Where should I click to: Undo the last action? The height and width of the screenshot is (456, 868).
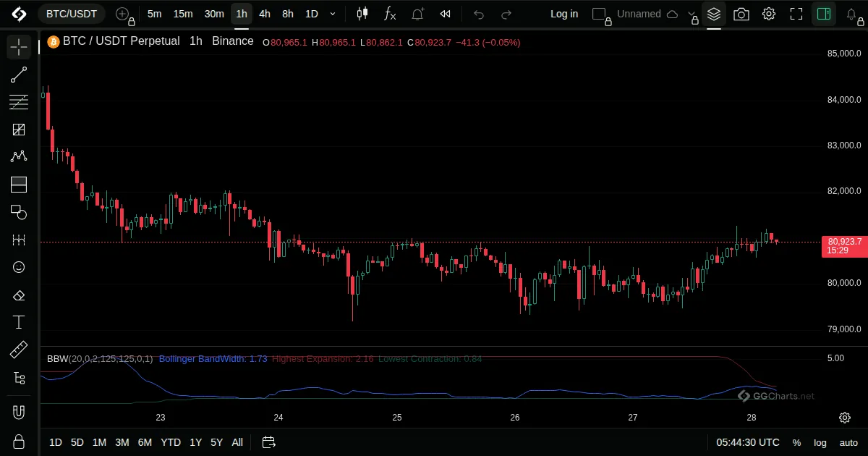tap(479, 14)
